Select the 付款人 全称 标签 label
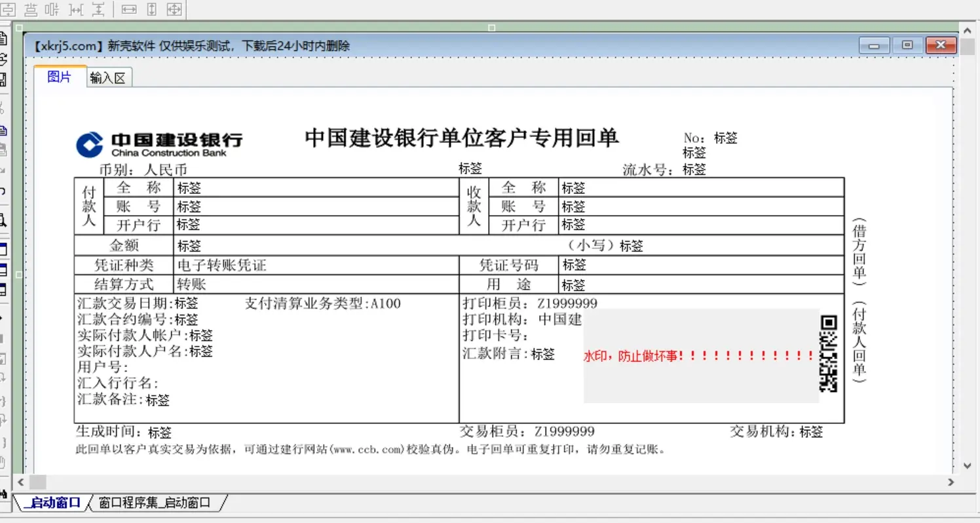Image resolution: width=980 pixels, height=523 pixels. click(189, 188)
